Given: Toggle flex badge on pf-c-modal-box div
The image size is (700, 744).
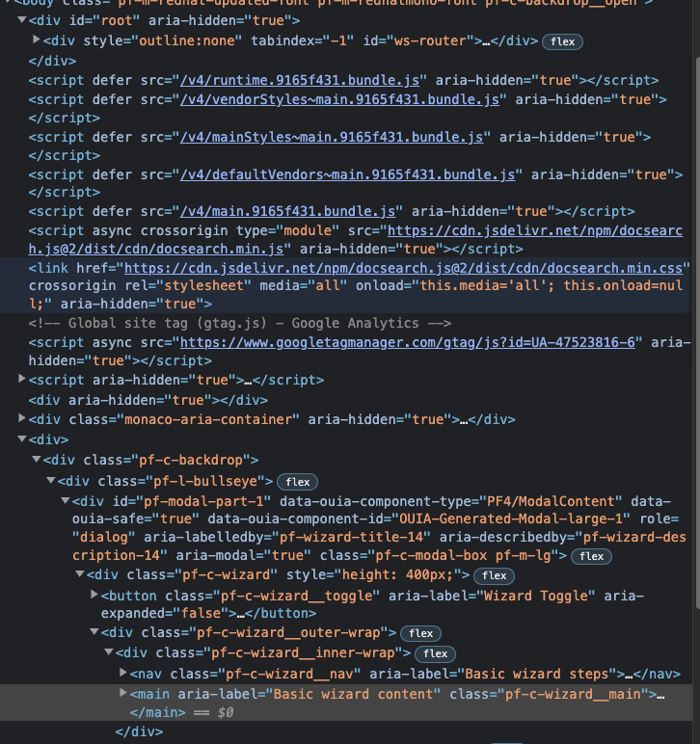Looking at the screenshot, I should pos(591,556).
